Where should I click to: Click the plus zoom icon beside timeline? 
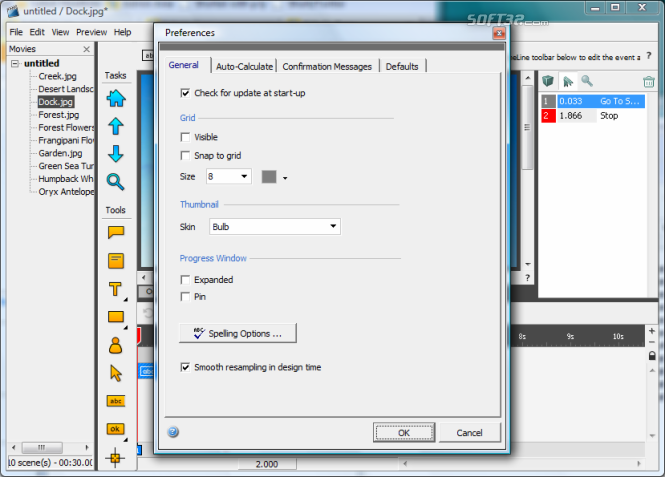(652, 331)
